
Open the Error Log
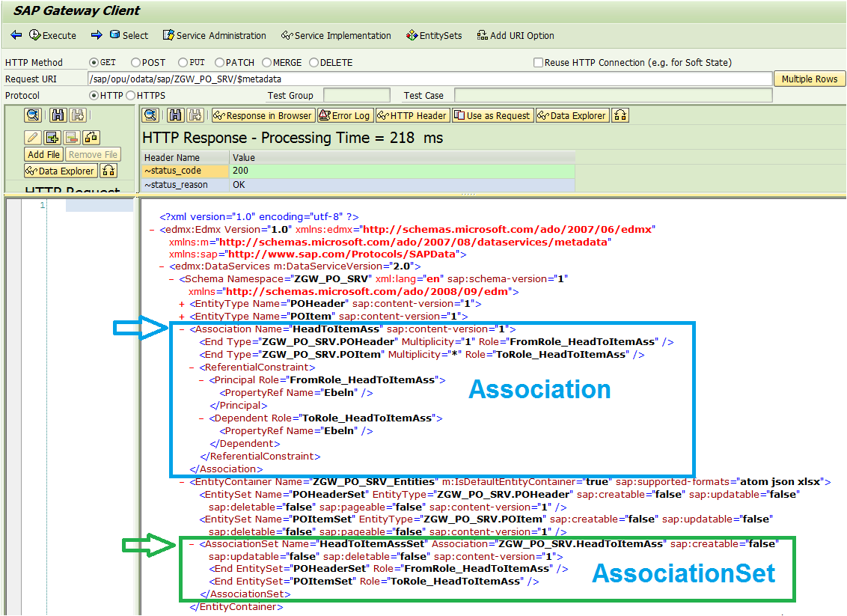click(345, 115)
